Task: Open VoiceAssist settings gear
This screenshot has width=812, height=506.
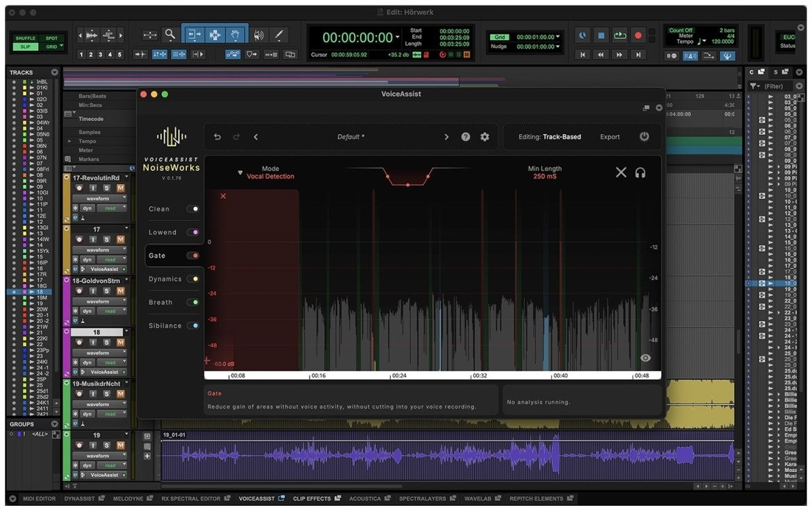Action: tap(485, 137)
